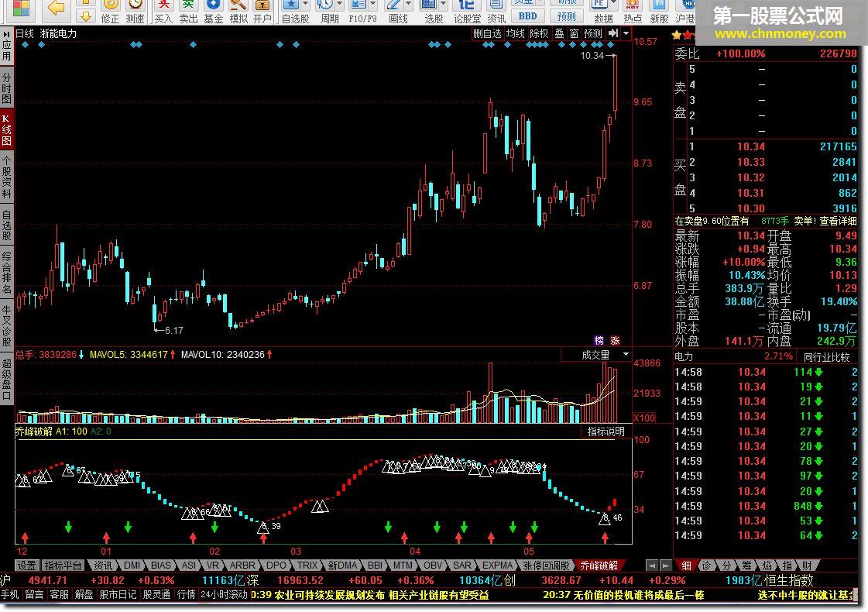Open the 新股 new stocks icon
Viewport: 868px width, 612px height.
[659, 12]
